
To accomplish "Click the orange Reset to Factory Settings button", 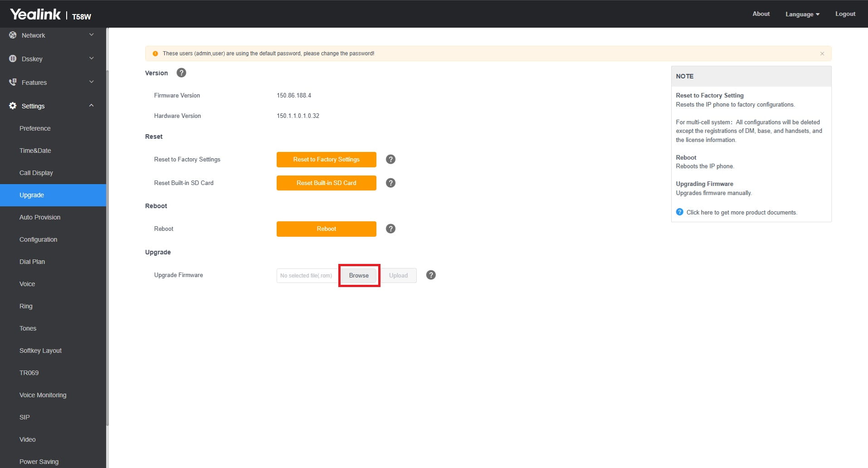I will click(327, 159).
